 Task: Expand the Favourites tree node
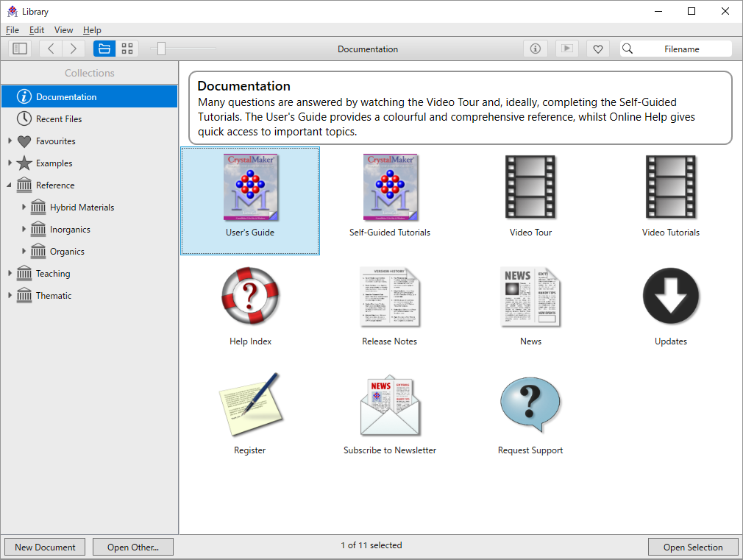coord(10,141)
